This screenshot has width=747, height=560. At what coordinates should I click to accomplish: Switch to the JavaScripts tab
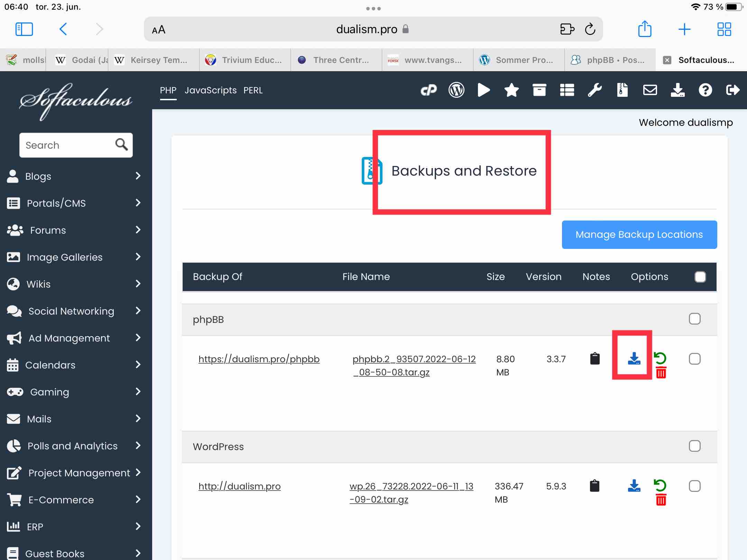(x=210, y=90)
